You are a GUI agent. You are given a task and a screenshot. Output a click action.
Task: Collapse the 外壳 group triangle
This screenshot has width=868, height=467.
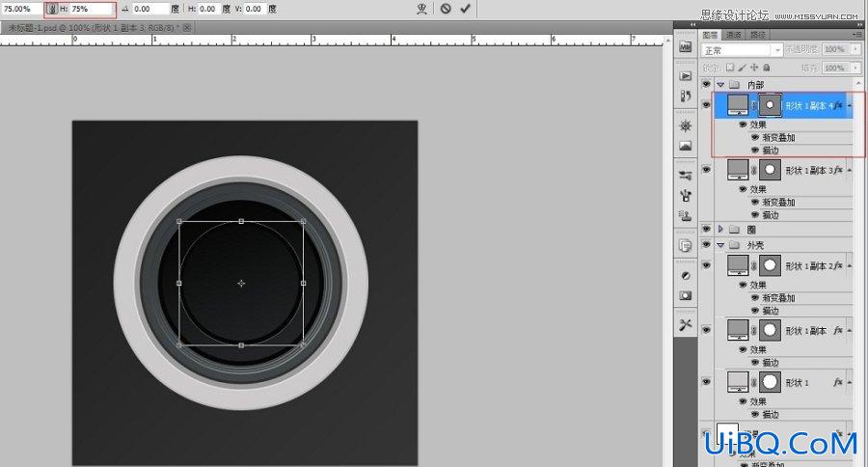pyautogui.click(x=720, y=245)
